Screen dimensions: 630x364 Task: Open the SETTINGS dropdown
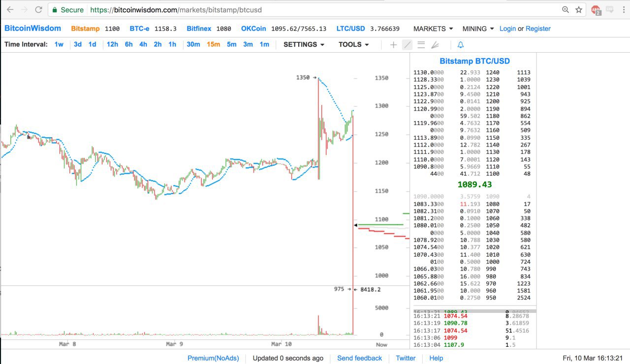(x=304, y=44)
